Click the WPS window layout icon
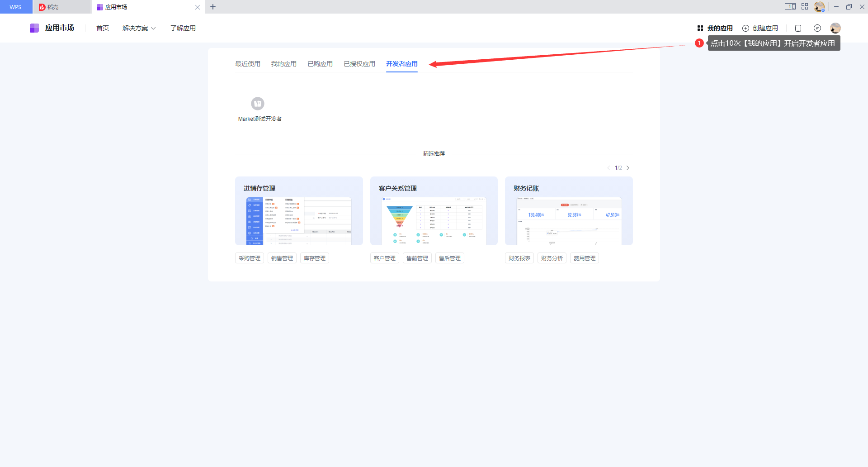 790,7
